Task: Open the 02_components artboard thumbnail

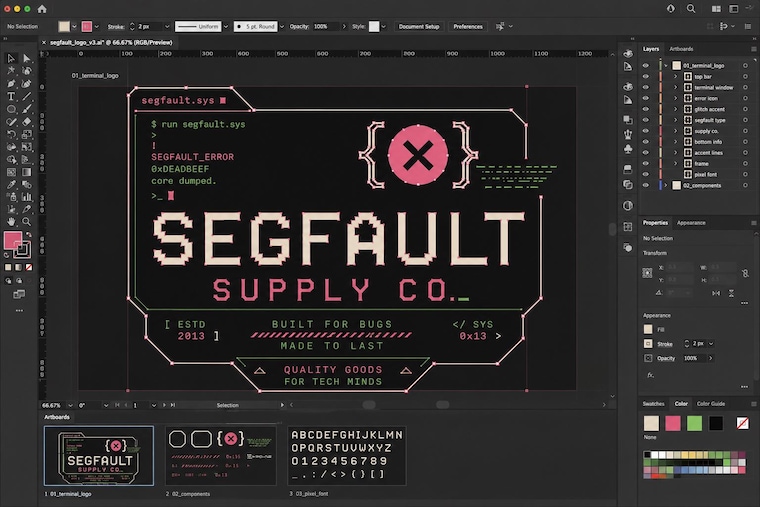Action: pyautogui.click(x=221, y=456)
